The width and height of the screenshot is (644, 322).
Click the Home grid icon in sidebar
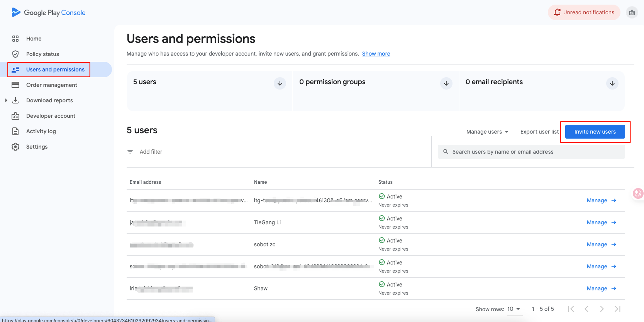[x=15, y=39]
